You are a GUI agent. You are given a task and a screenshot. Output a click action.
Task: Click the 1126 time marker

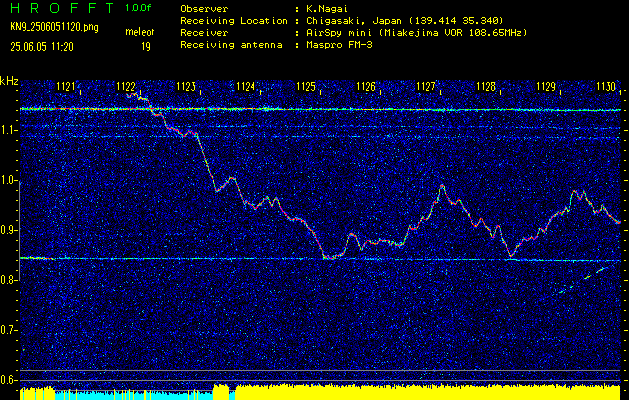pos(366,86)
